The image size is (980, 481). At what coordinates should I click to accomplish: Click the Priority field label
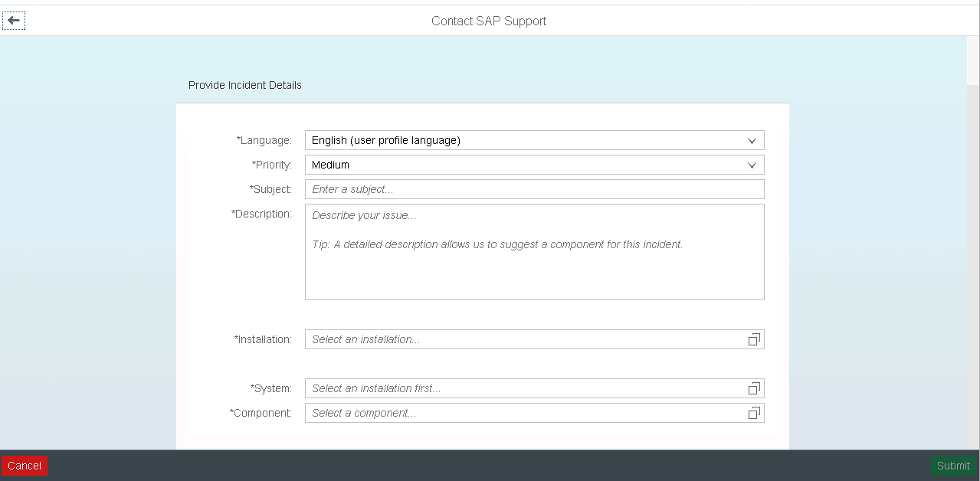(272, 165)
